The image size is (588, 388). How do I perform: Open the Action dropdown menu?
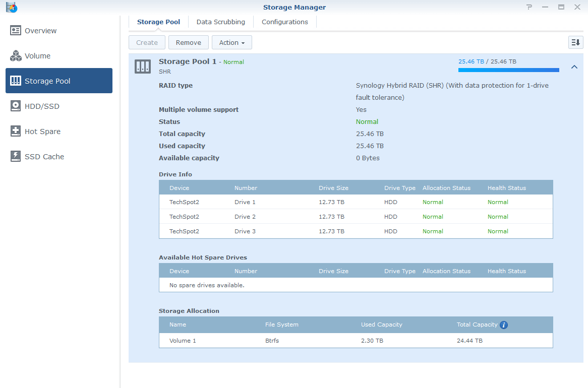tap(231, 43)
